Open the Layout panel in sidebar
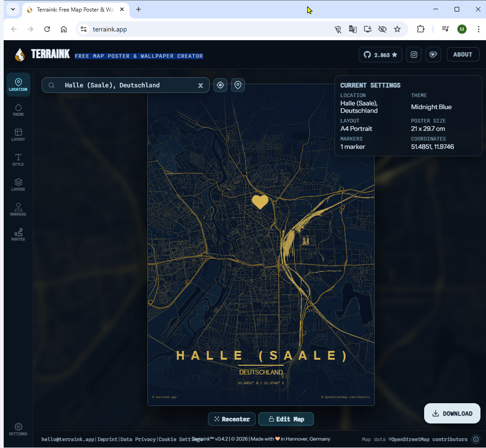The height and width of the screenshot is (448, 486). pos(18,135)
